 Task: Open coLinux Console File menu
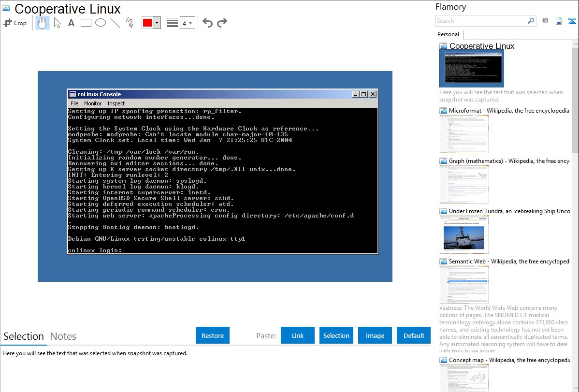click(x=74, y=103)
